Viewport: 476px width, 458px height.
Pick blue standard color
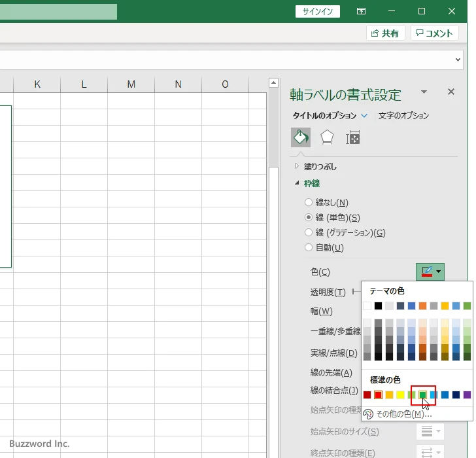[445, 395]
